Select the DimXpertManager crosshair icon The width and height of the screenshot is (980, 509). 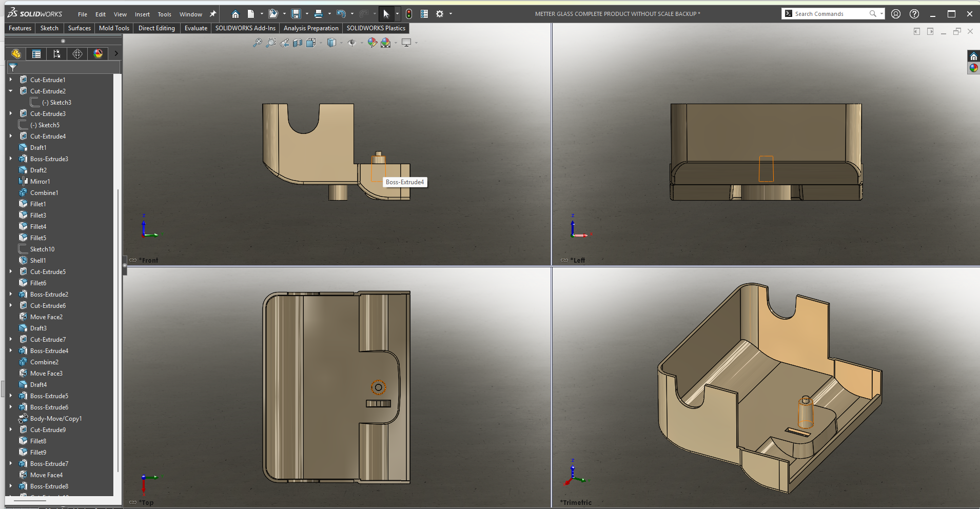pyautogui.click(x=77, y=54)
